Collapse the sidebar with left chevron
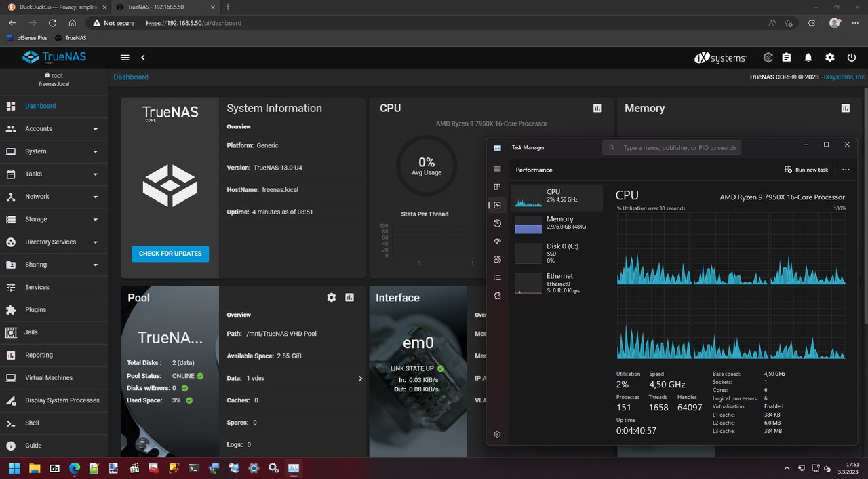Screen dimensions: 868x479 click(x=143, y=58)
